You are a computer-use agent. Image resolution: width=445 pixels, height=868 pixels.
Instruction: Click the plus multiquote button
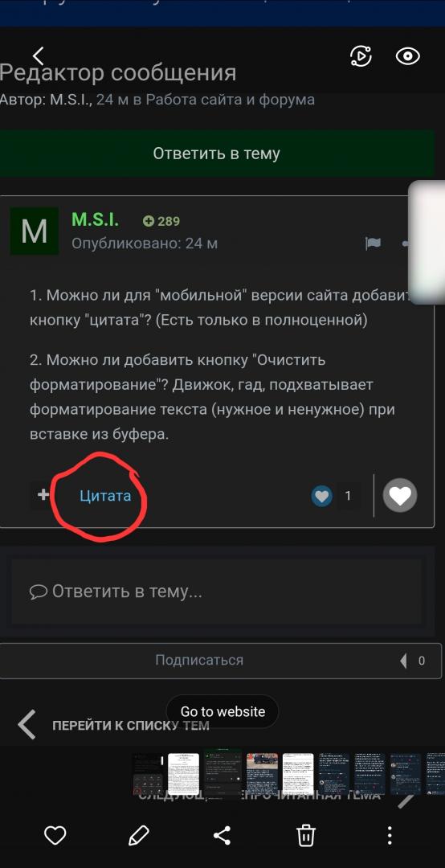43,494
